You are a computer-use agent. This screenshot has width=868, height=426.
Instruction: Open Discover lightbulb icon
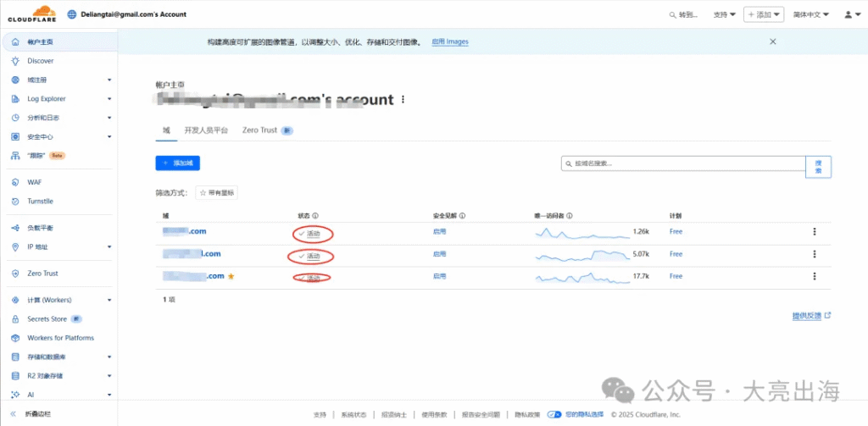[x=15, y=61]
